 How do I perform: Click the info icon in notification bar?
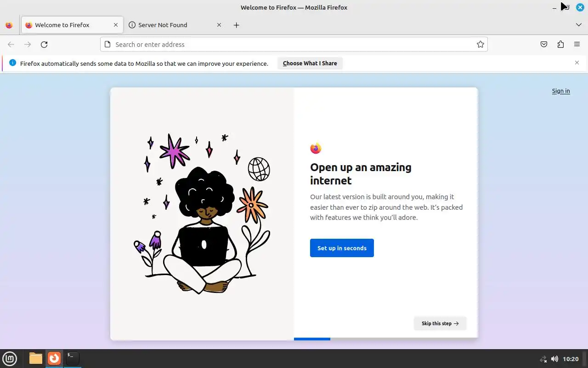pos(12,63)
